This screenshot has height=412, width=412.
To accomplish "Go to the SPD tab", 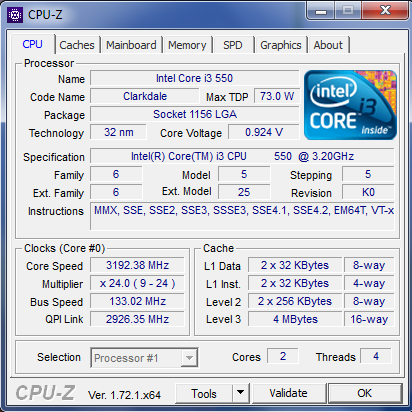I will [x=233, y=45].
